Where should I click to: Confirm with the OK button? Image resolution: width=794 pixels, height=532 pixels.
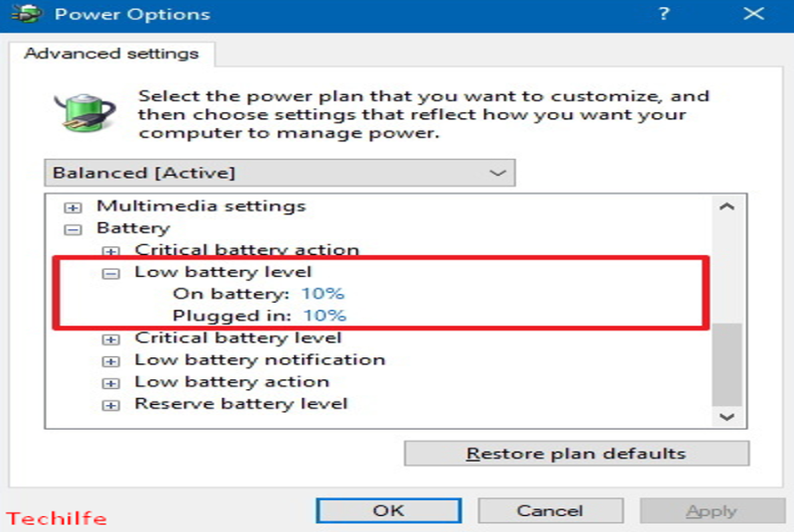pyautogui.click(x=389, y=511)
